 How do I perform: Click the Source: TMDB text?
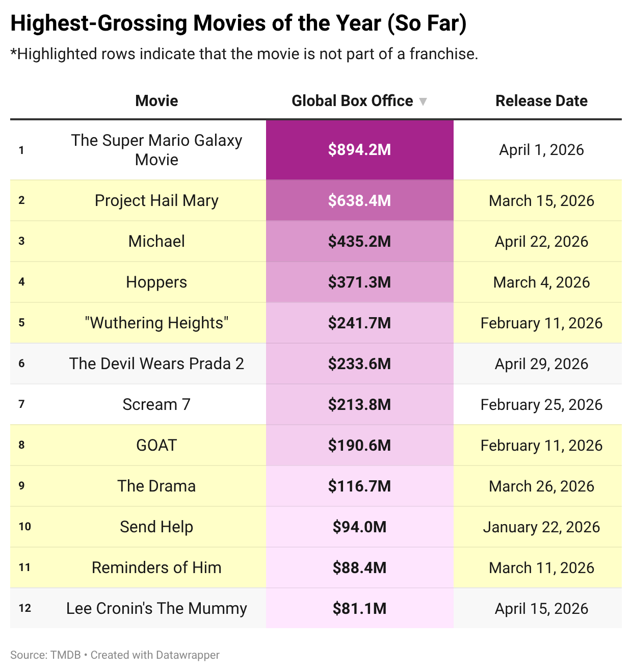[x=45, y=655]
